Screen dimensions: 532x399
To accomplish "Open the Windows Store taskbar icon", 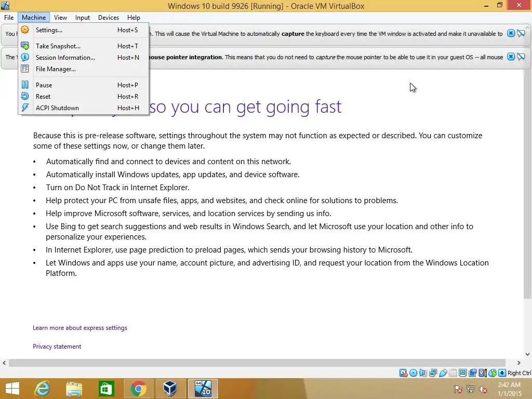I will click(106, 389).
